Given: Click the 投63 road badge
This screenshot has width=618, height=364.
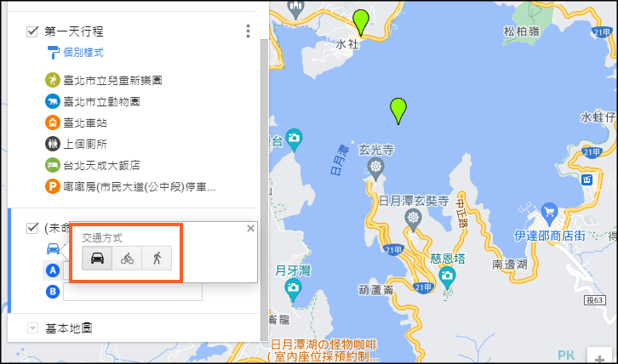Looking at the screenshot, I should click(595, 300).
